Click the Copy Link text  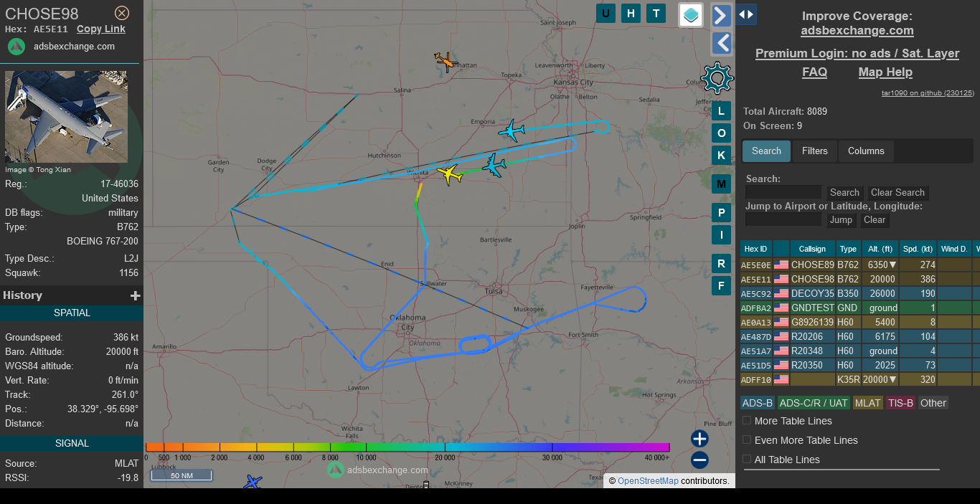click(101, 29)
